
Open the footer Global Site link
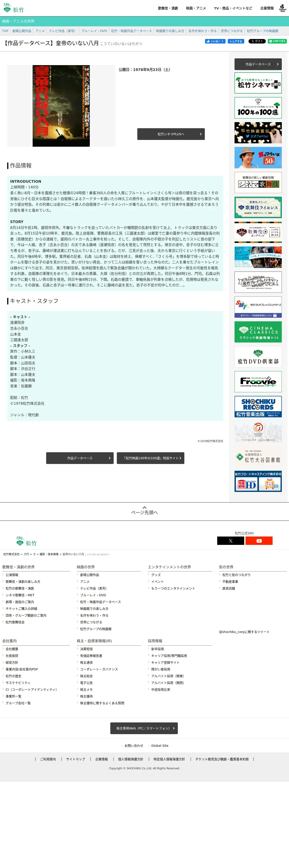point(160,746)
